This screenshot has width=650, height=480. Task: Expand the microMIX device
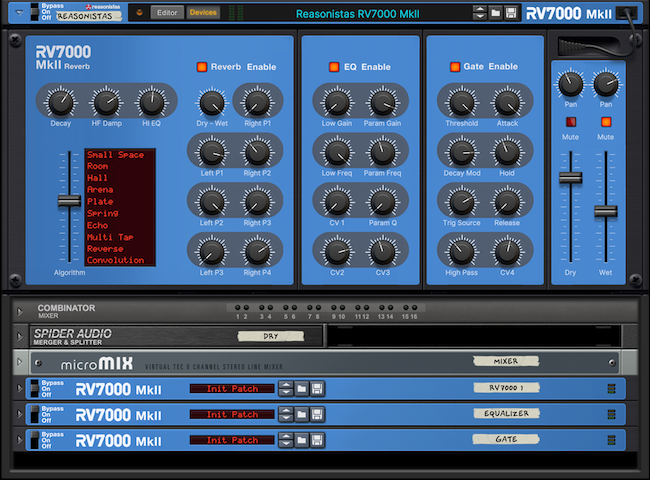click(x=19, y=362)
